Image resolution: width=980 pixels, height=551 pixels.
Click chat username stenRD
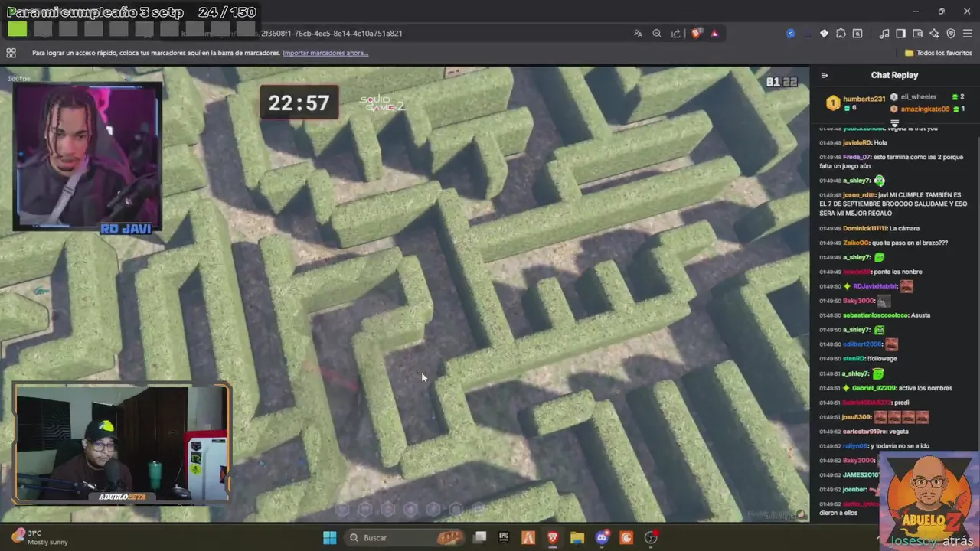tap(854, 358)
